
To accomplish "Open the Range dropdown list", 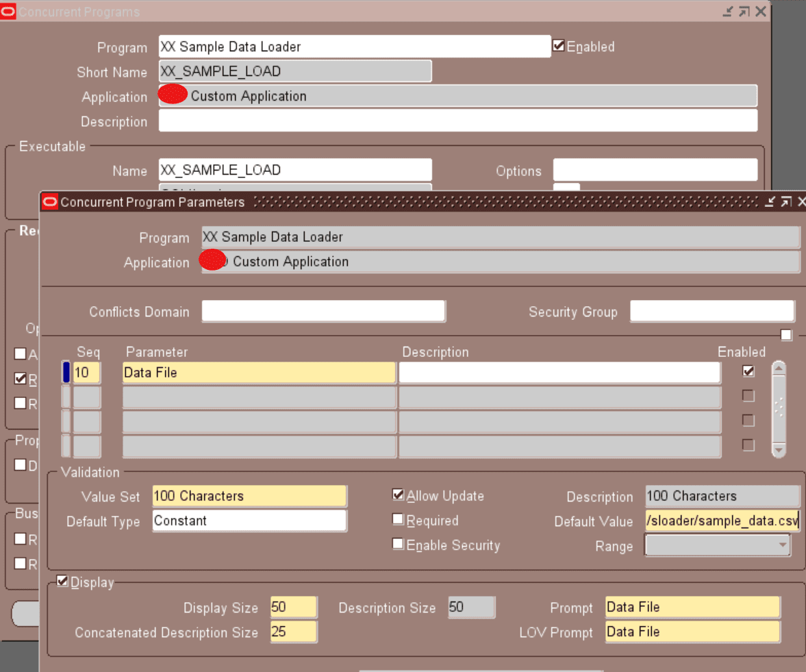I will click(x=783, y=545).
